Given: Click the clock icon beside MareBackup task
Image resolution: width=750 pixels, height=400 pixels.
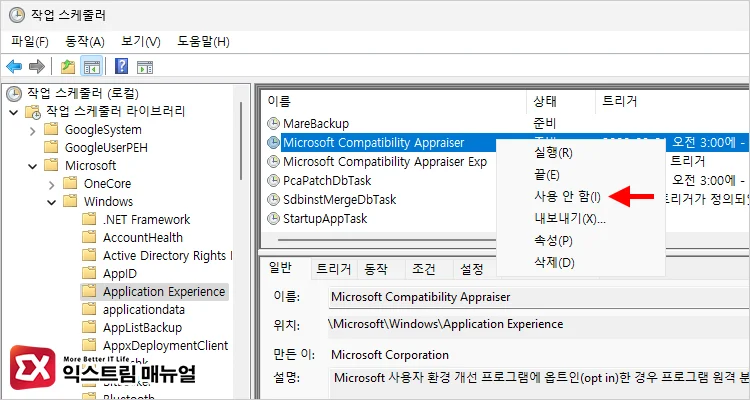Looking at the screenshot, I should point(273,124).
